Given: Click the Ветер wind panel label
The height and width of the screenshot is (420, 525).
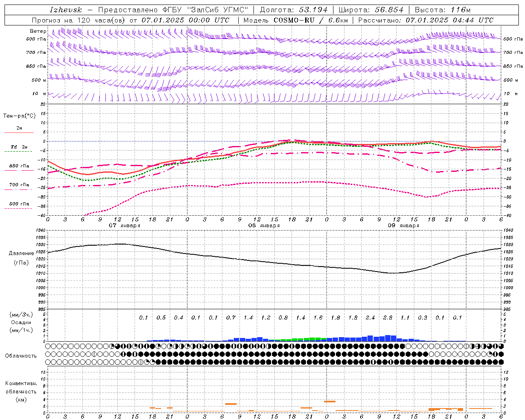Looking at the screenshot, I should coord(38,31).
